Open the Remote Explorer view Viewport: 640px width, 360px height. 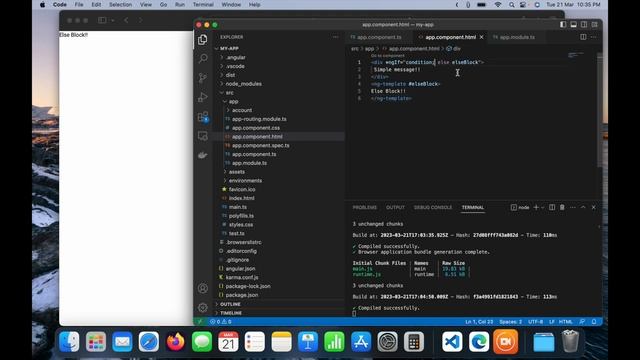202,136
